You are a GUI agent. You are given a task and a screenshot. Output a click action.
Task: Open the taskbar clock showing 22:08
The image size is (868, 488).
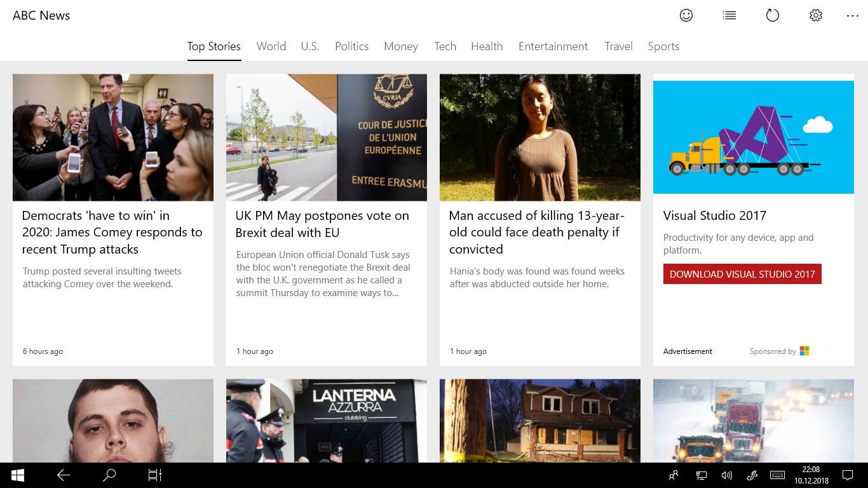811,475
